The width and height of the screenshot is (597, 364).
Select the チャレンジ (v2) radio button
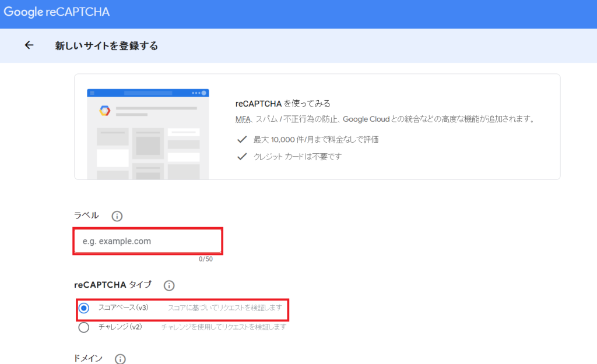[84, 327]
